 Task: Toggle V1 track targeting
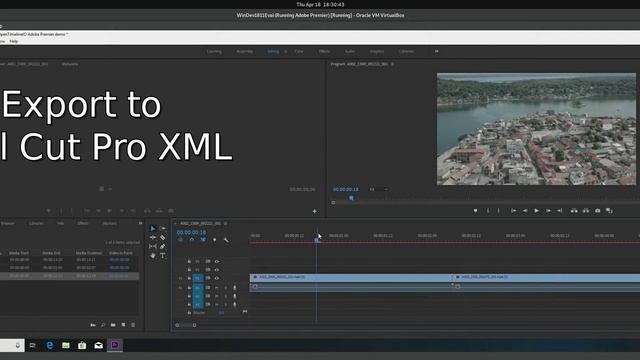click(x=198, y=278)
